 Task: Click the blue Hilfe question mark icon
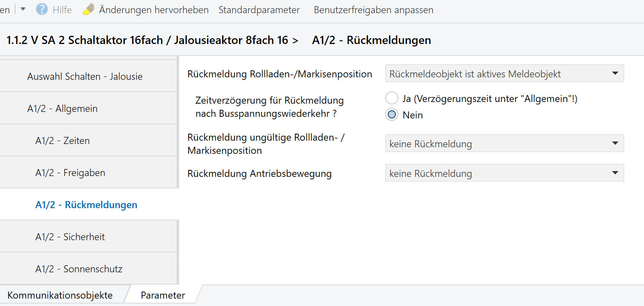point(41,9)
